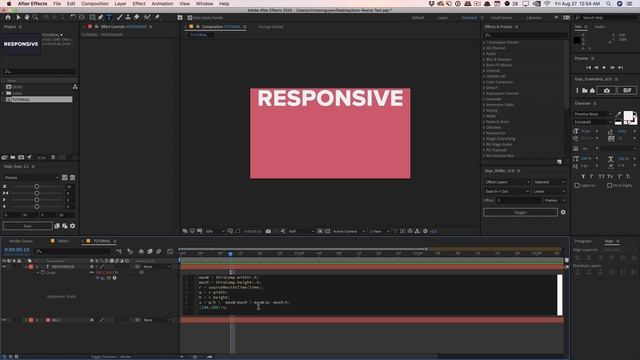Screen dimensions: 640x360
Task: Select the Selection arrow tool
Action: pos(18,18)
